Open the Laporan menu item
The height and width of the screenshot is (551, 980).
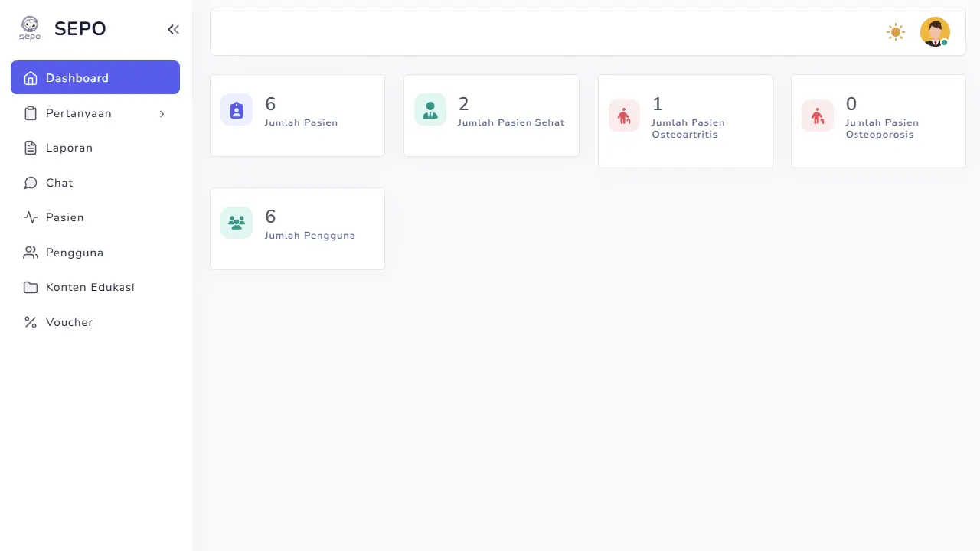click(x=96, y=148)
